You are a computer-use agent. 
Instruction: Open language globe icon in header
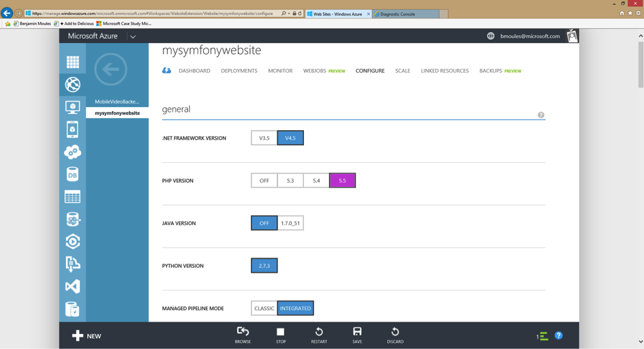point(491,35)
